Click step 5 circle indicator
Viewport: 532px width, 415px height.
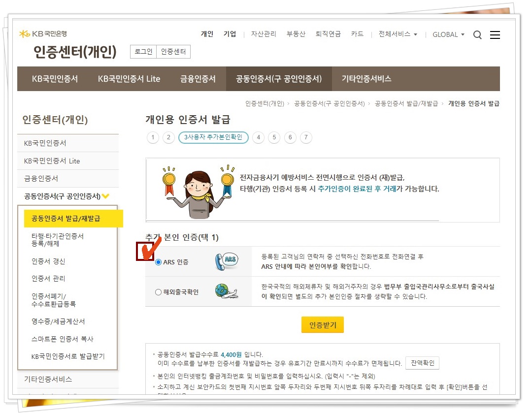tap(274, 137)
